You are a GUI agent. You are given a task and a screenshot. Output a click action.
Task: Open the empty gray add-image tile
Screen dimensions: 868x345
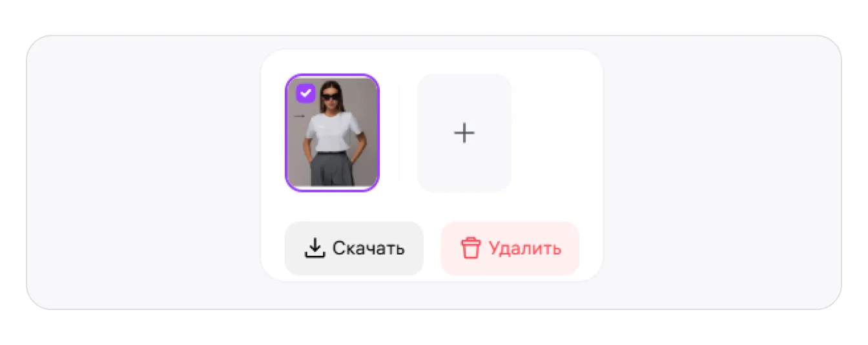tap(464, 133)
